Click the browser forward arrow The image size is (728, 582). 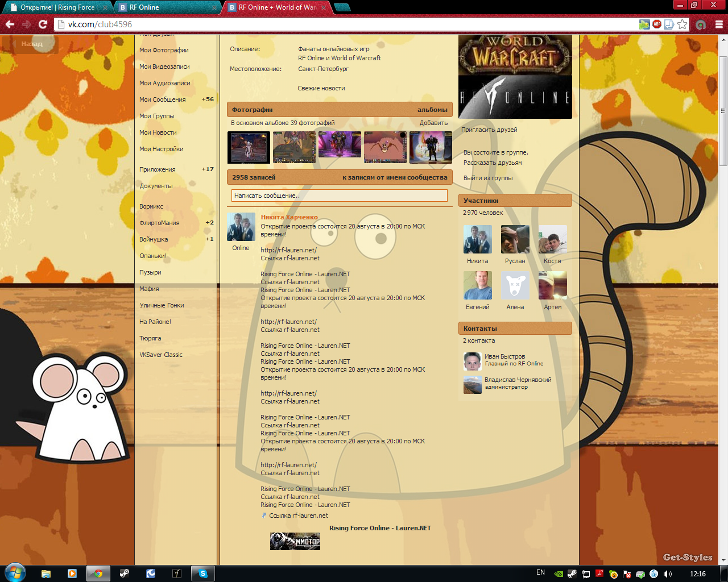pos(26,24)
